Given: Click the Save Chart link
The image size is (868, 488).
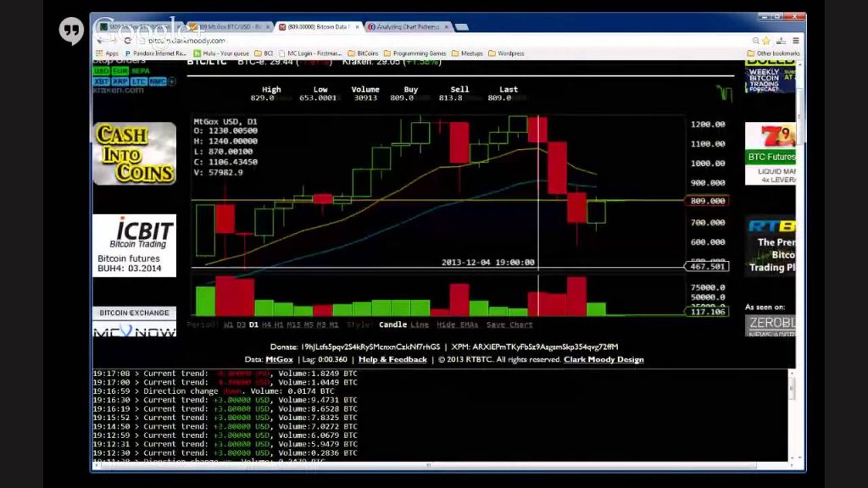Looking at the screenshot, I should coord(509,324).
